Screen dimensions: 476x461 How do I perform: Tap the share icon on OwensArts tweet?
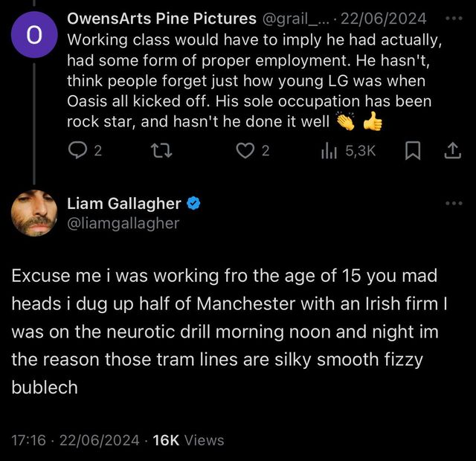pyautogui.click(x=451, y=151)
